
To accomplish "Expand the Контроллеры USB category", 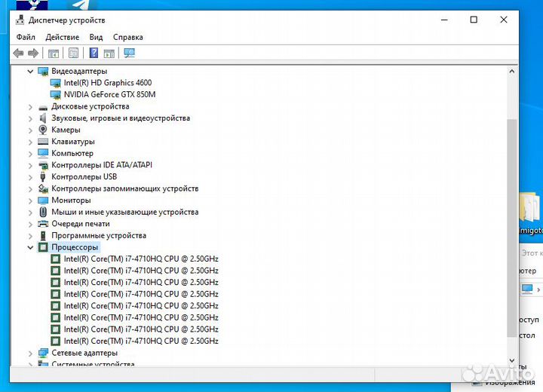I will click(31, 176).
